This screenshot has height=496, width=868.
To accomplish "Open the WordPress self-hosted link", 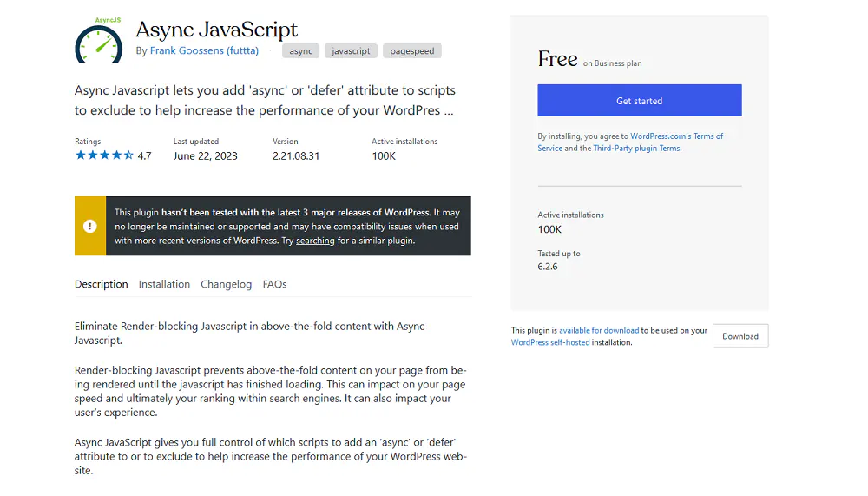I will pos(550,343).
